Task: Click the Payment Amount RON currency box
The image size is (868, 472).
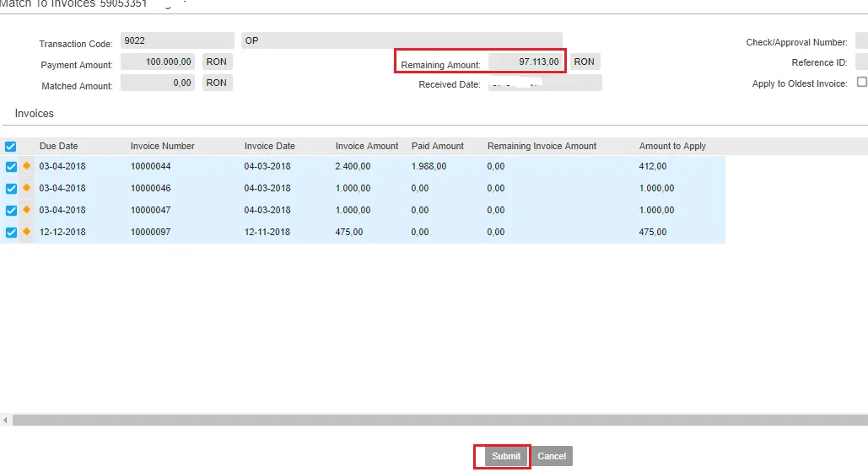Action: point(217,62)
